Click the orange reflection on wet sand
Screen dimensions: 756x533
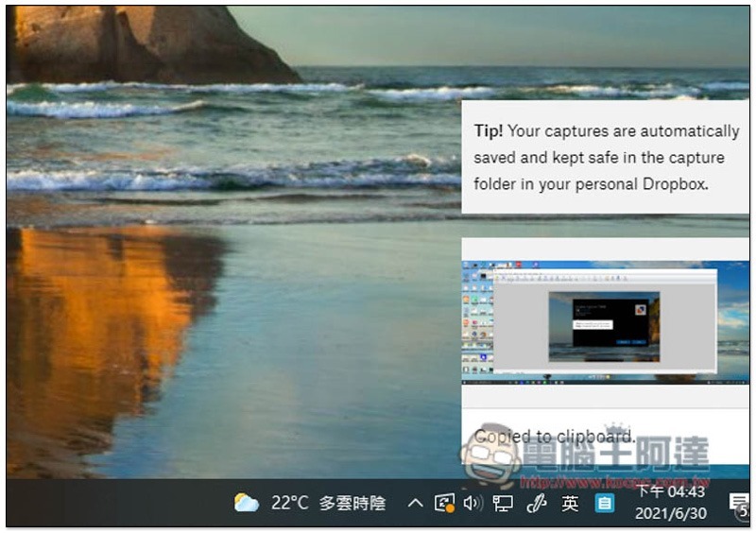coord(94,321)
